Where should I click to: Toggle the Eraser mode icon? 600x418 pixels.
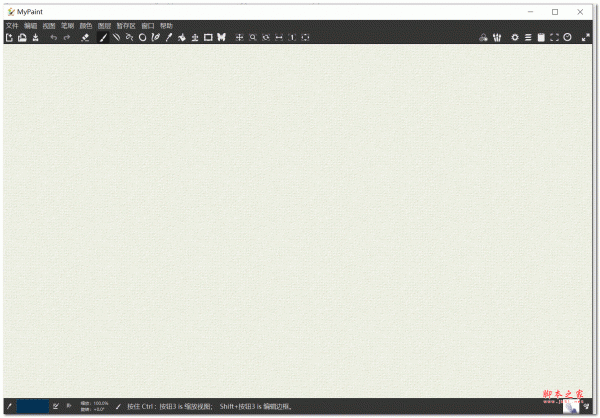pyautogui.click(x=85, y=37)
